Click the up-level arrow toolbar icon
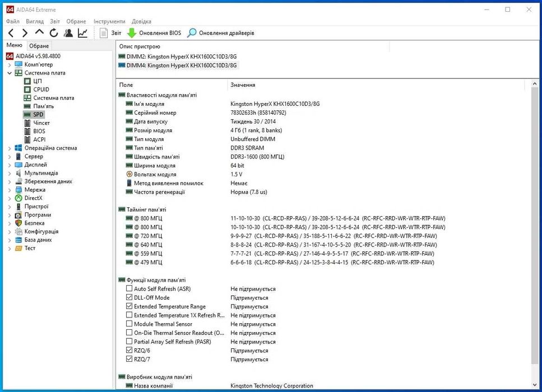Image resolution: width=542 pixels, height=392 pixels. (x=39, y=32)
